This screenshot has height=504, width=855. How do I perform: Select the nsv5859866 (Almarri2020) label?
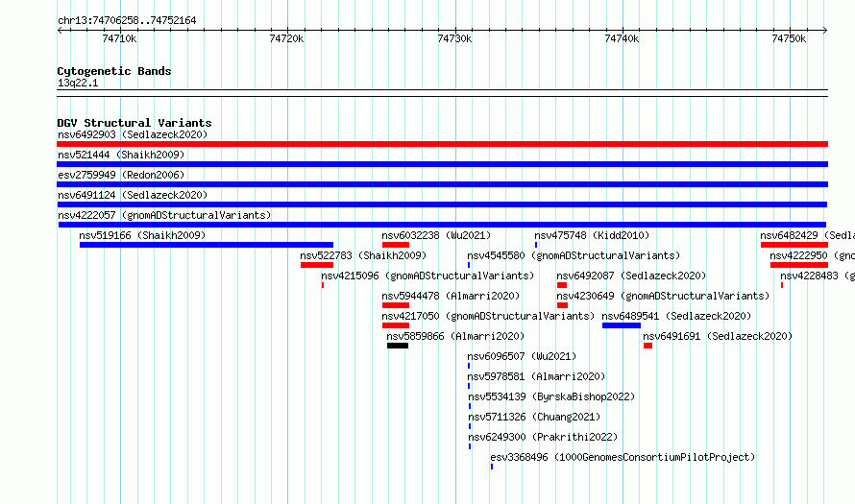455,336
